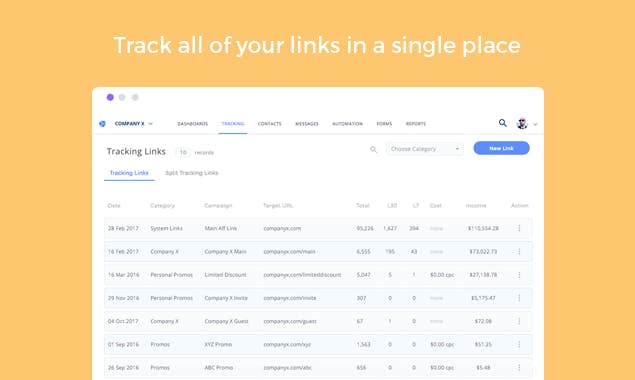Viewport: 635px width, 380px height.
Task: Click the $110,554.28 income value
Action: point(483,228)
